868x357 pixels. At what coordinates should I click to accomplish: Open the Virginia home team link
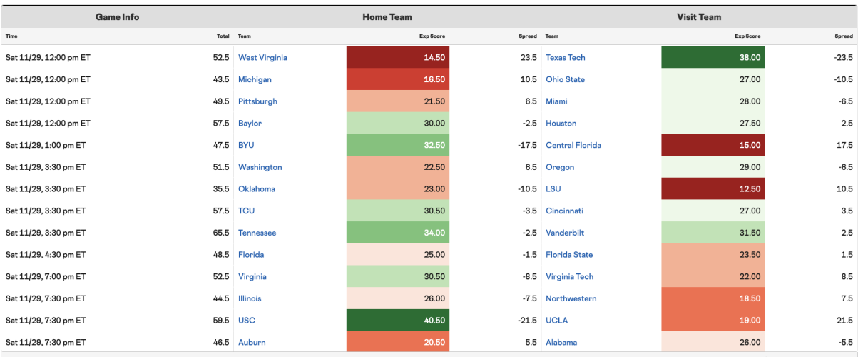[x=252, y=276]
